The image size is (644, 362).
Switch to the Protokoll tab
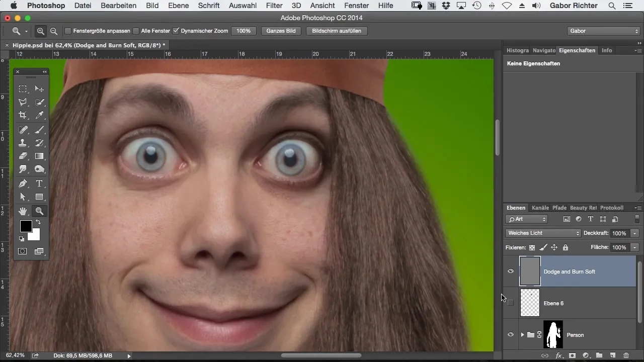click(x=612, y=208)
